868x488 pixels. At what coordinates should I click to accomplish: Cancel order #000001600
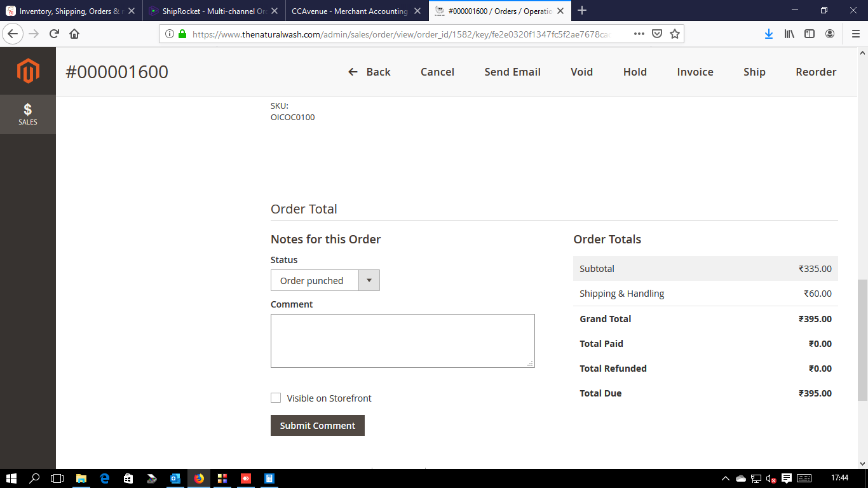point(437,72)
